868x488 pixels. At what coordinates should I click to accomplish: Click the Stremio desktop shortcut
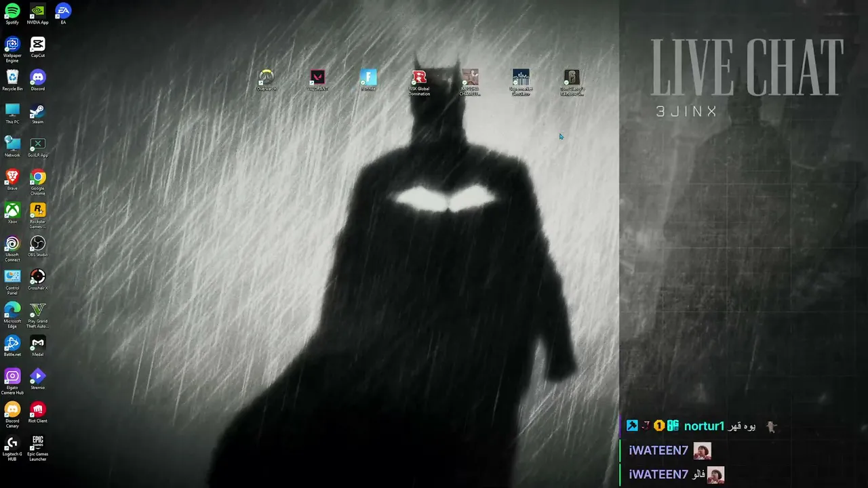point(38,380)
